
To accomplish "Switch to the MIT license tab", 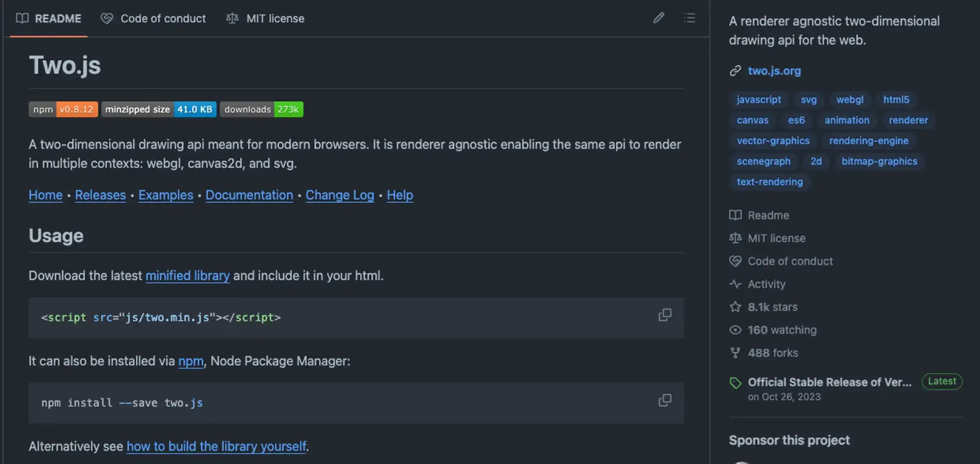I will [x=265, y=19].
